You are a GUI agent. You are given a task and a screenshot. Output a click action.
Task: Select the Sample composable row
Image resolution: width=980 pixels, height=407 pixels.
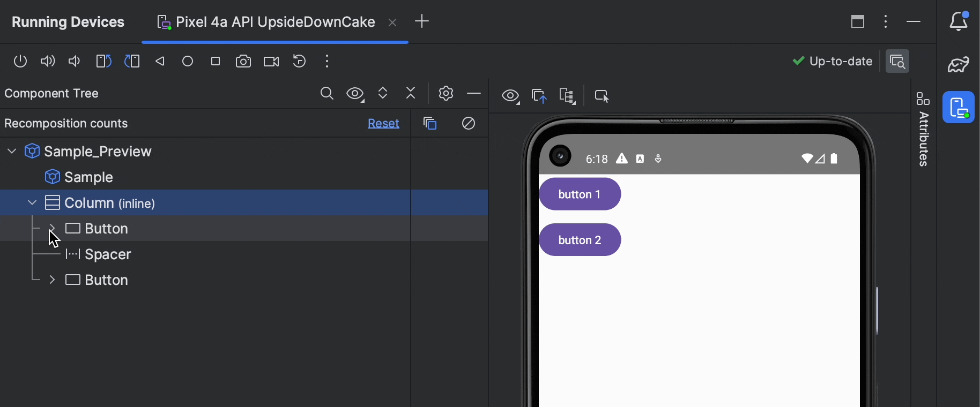(x=205, y=177)
